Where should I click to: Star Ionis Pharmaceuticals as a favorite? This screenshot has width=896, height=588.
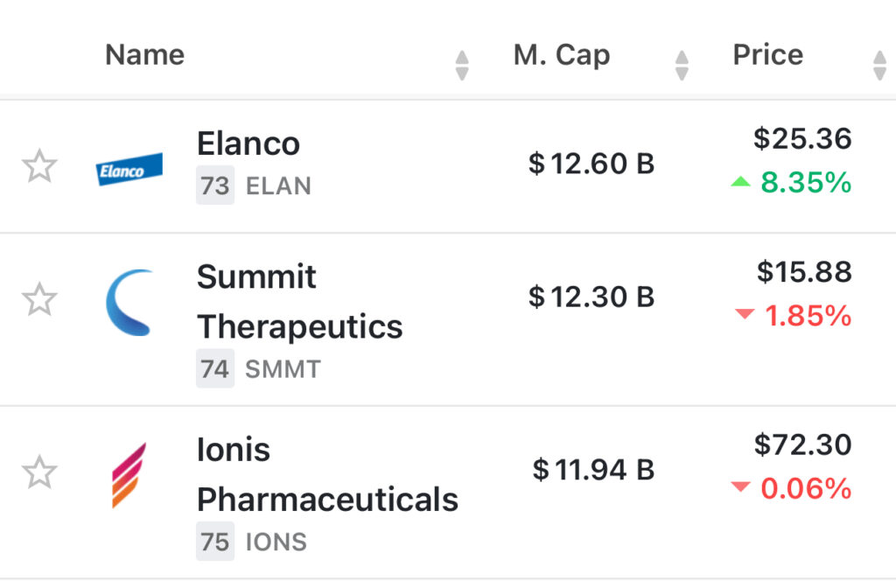coord(39,473)
